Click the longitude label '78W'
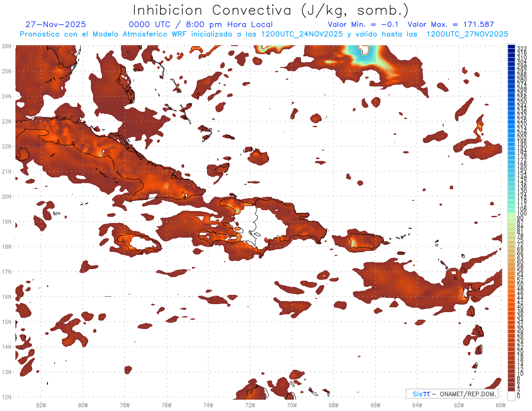 pos(125,404)
